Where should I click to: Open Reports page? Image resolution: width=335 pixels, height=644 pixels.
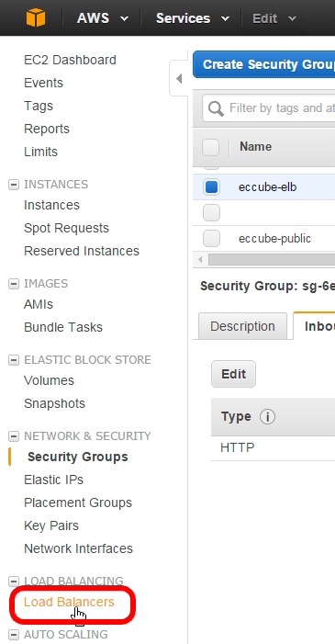coord(47,129)
